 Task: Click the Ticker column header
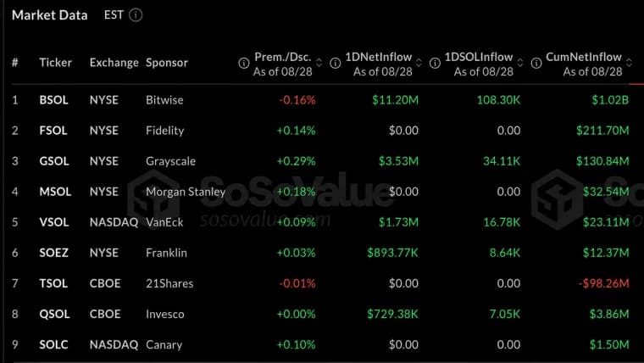click(55, 63)
